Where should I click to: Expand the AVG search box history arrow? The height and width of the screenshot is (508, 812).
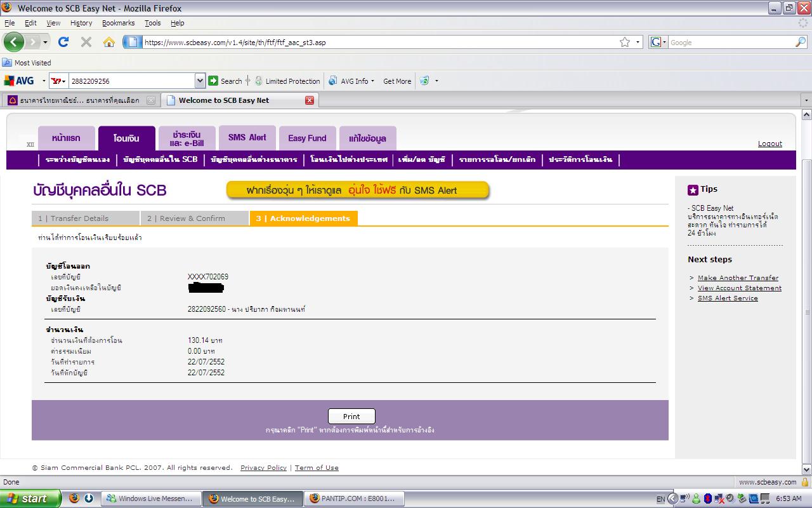click(x=200, y=81)
